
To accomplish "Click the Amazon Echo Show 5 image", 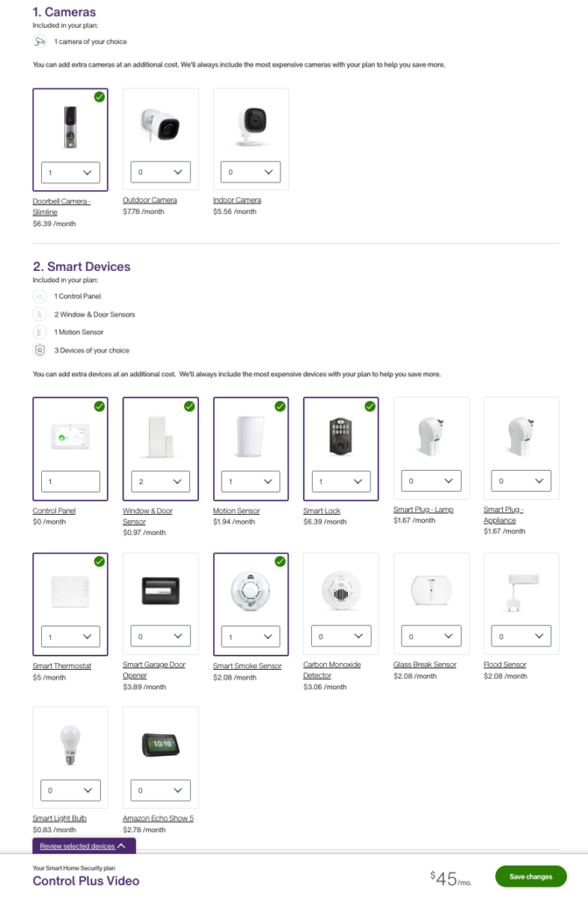I will tap(160, 744).
